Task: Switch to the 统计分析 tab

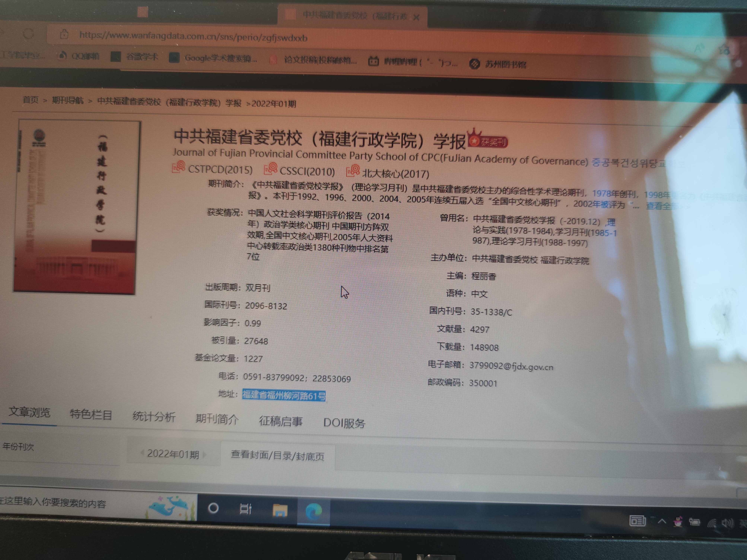Action: [x=154, y=417]
